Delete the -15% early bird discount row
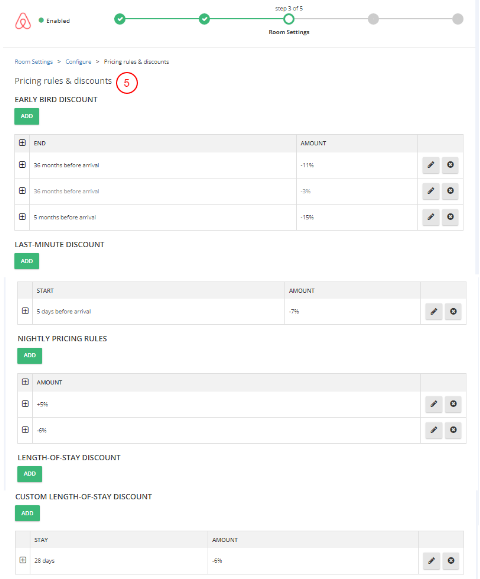This screenshot has height=579, width=480. pyautogui.click(x=450, y=217)
